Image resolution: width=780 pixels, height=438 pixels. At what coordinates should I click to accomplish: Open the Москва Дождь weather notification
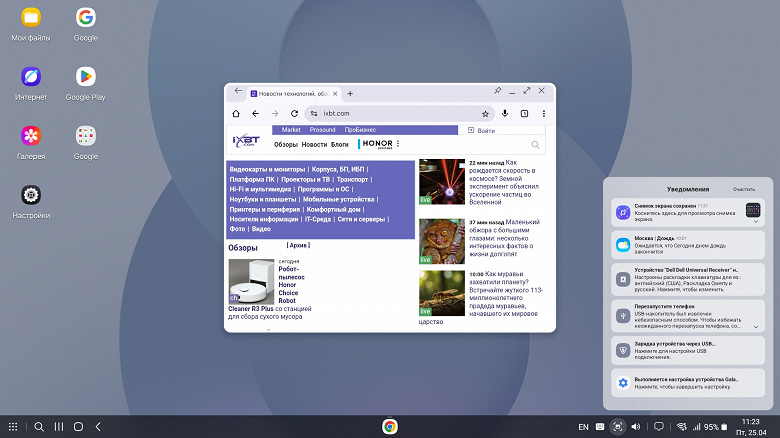[x=687, y=245]
